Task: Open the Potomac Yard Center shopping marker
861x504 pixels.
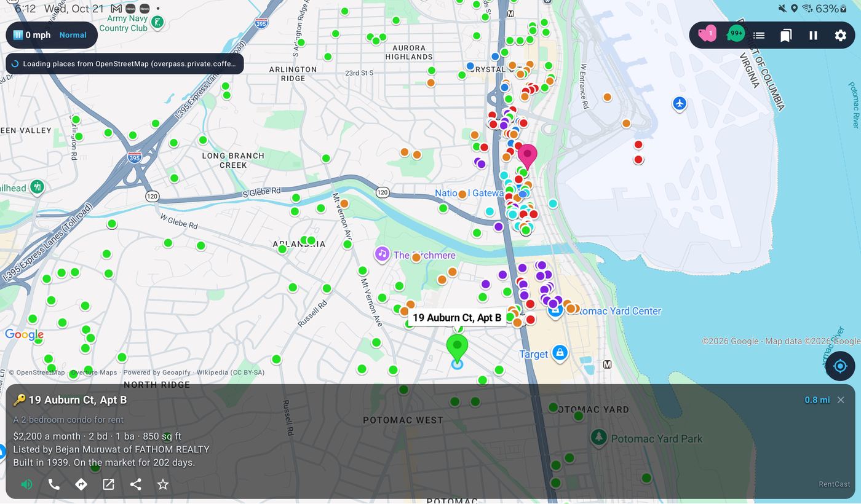Action: click(555, 310)
